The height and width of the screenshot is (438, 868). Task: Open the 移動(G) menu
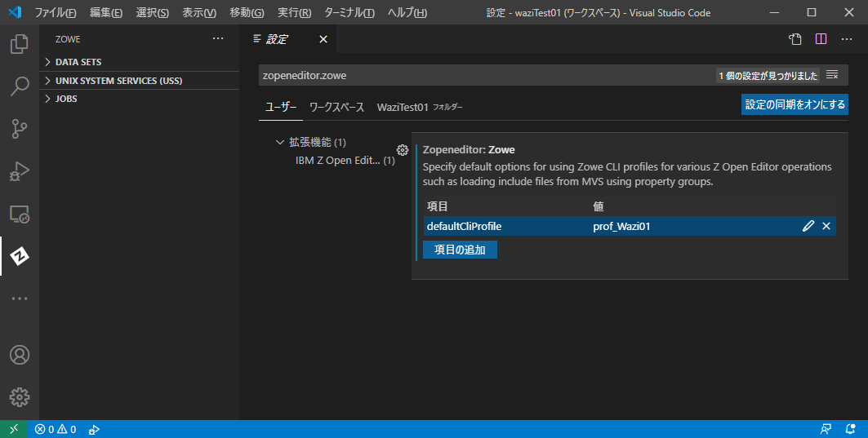[x=247, y=12]
